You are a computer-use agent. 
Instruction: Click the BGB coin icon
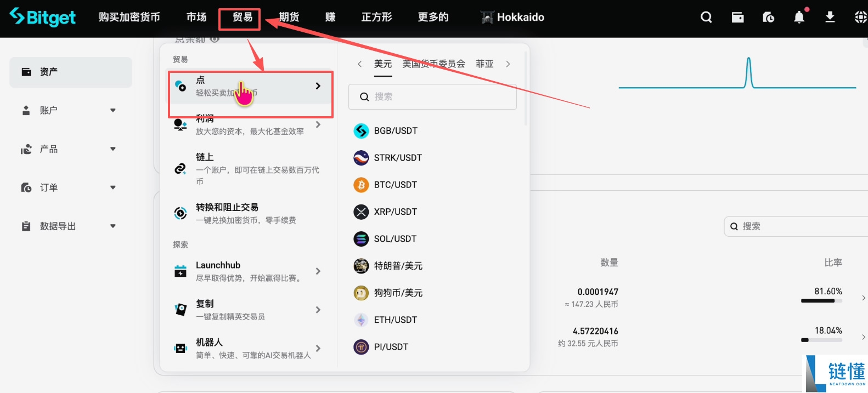tap(361, 130)
